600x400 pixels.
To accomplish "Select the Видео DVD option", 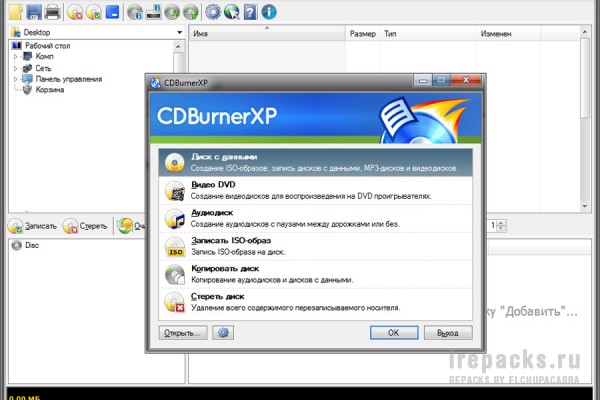I will (x=315, y=190).
